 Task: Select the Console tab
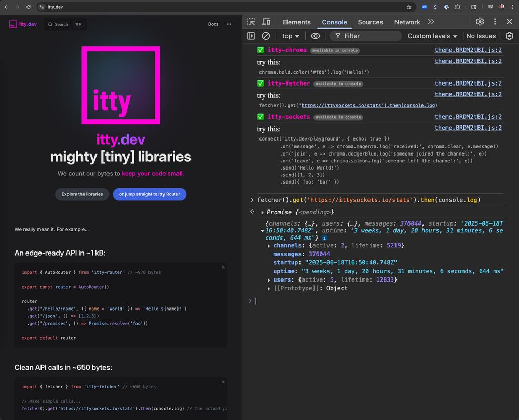334,22
